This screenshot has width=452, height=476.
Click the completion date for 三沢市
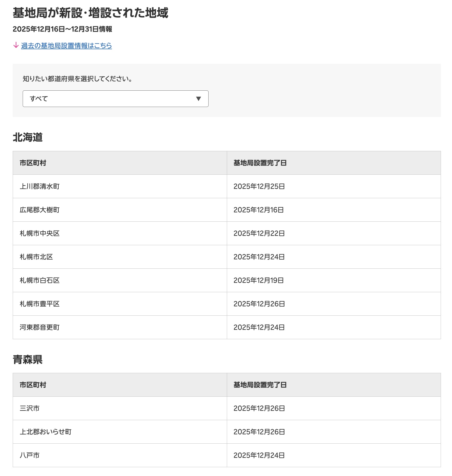(x=334, y=408)
